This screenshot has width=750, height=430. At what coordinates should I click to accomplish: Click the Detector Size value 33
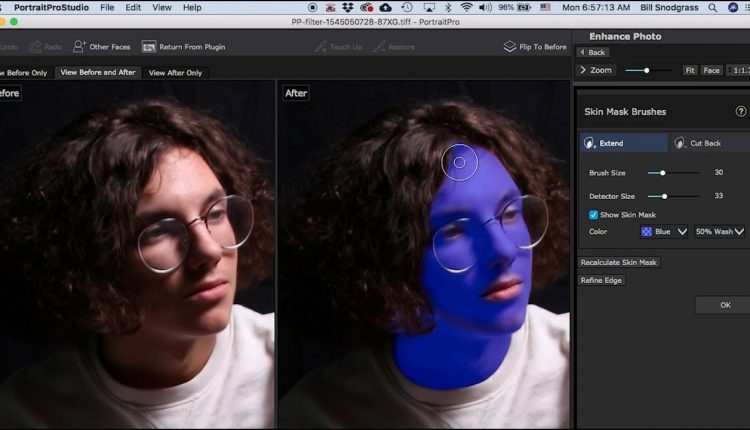coord(718,196)
